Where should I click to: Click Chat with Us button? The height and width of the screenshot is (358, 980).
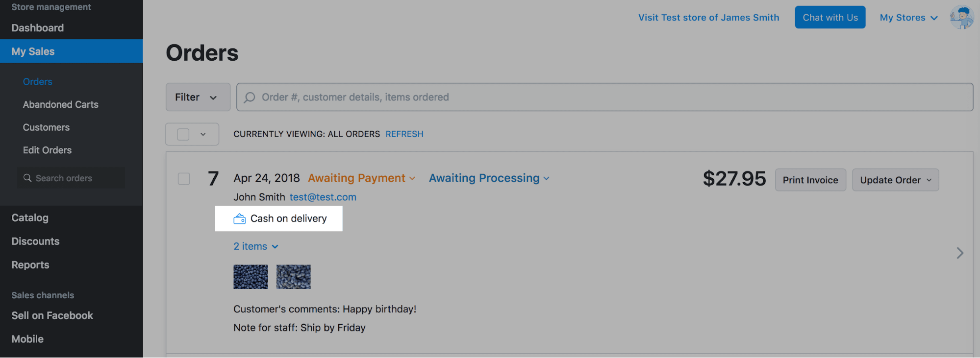coord(830,18)
